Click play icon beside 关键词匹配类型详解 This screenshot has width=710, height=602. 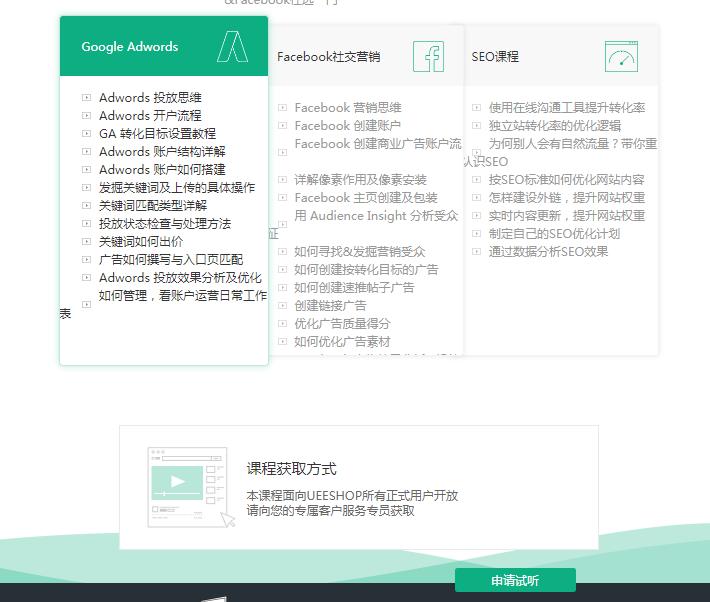pos(86,206)
